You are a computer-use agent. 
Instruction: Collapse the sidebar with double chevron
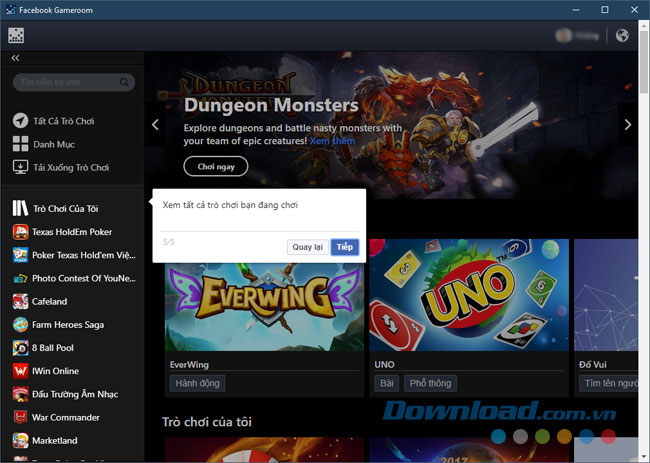coord(16,59)
